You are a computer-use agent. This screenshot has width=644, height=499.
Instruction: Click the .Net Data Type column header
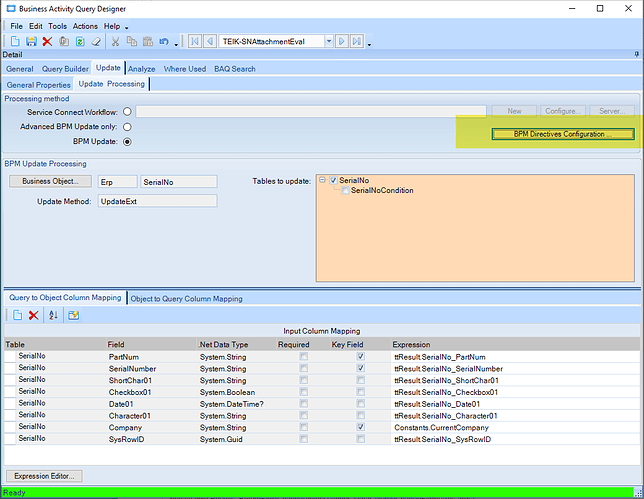pos(237,345)
